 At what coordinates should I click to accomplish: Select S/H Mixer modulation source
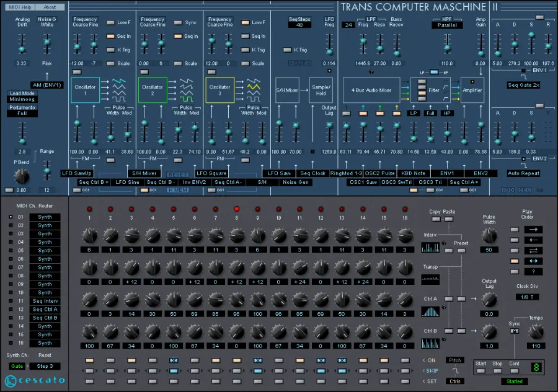click(x=144, y=173)
